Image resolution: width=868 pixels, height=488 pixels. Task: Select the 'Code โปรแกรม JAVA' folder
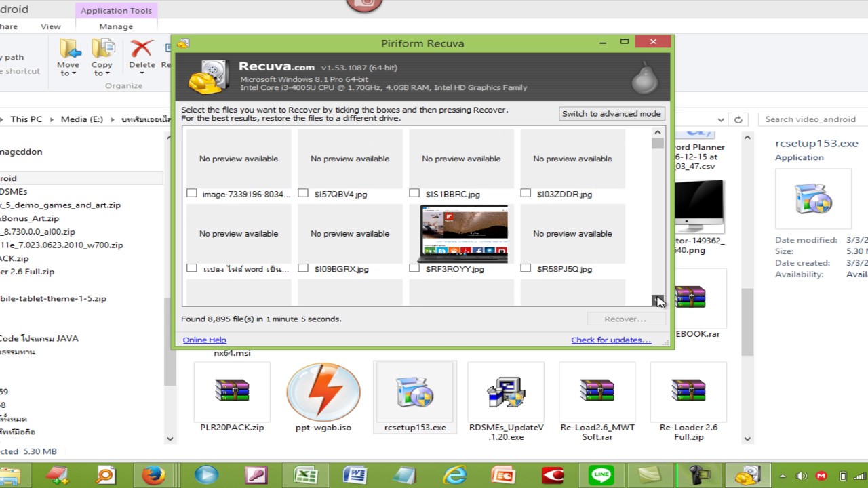[39, 338]
